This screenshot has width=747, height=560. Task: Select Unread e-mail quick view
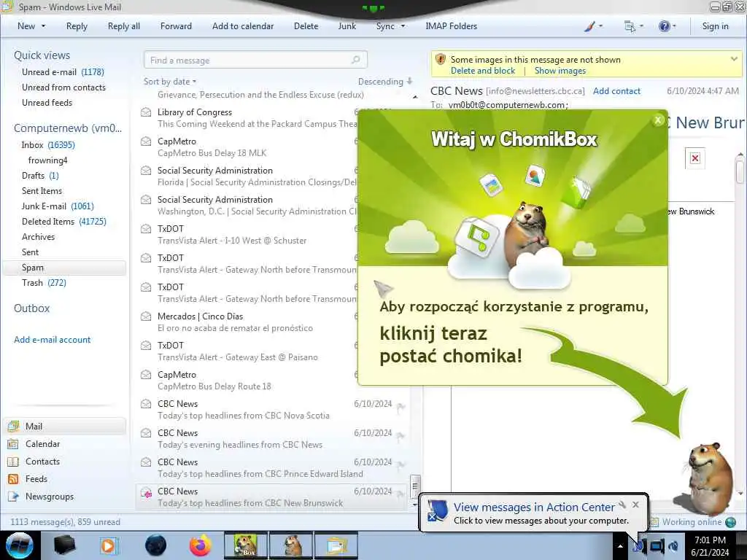[63, 72]
